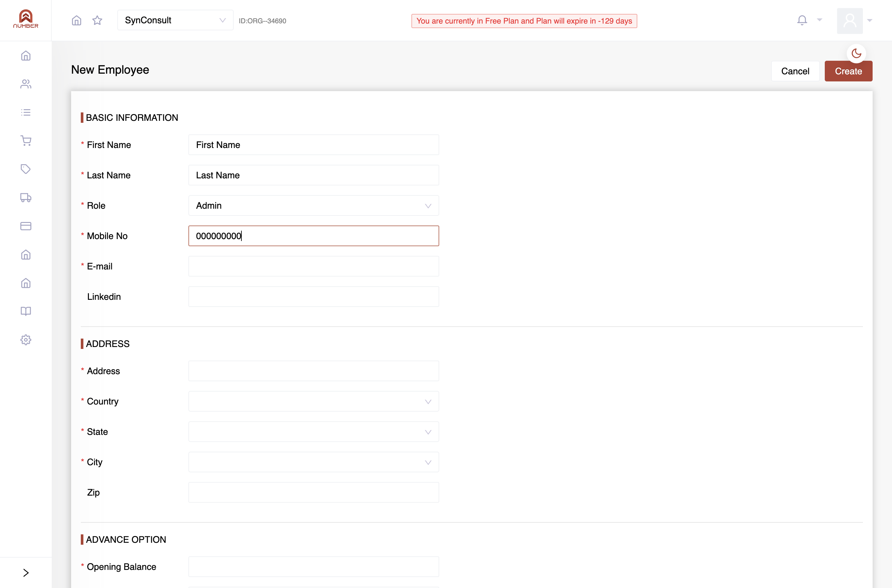The height and width of the screenshot is (588, 892).
Task: Open the list sidebar icon
Action: (26, 112)
